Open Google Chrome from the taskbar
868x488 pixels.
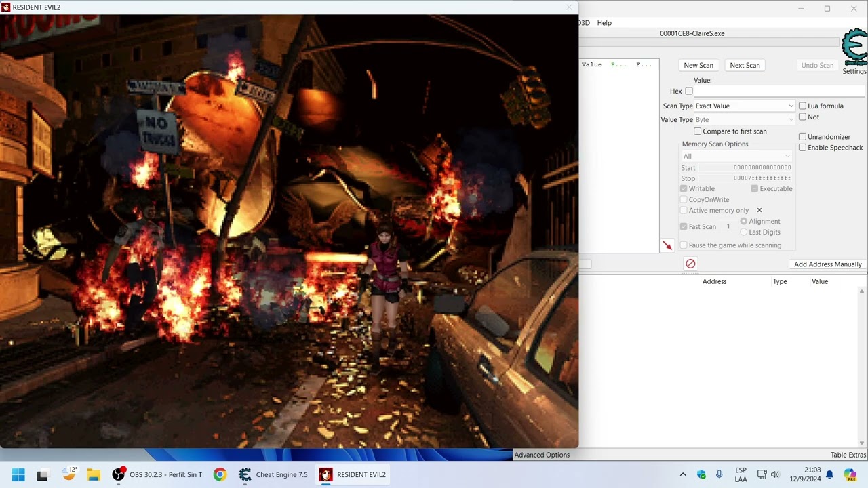[220, 474]
